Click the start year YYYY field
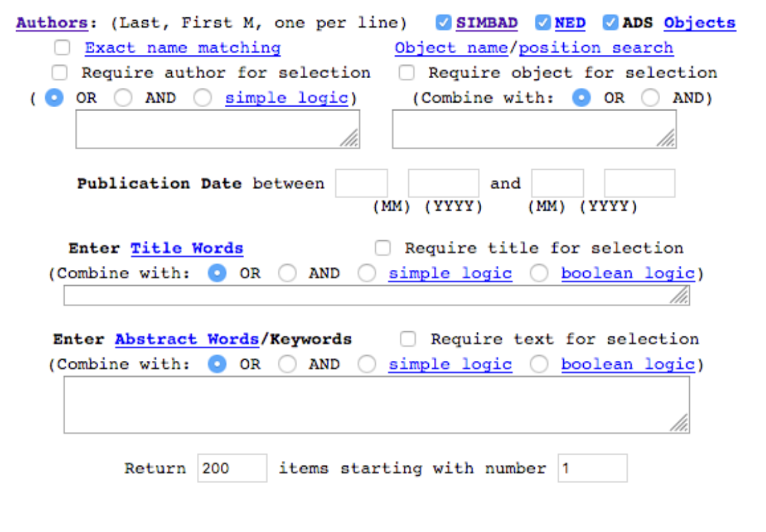 [x=444, y=183]
